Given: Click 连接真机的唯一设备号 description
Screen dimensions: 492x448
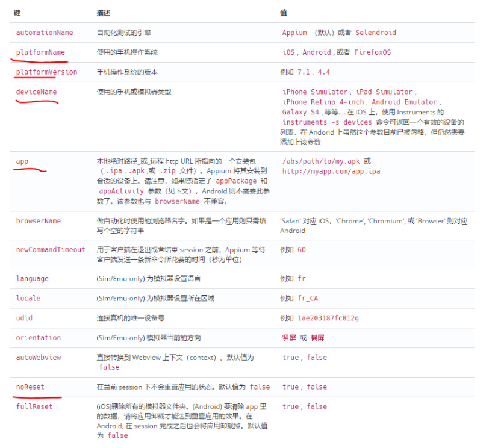Looking at the screenshot, I should (x=131, y=318).
